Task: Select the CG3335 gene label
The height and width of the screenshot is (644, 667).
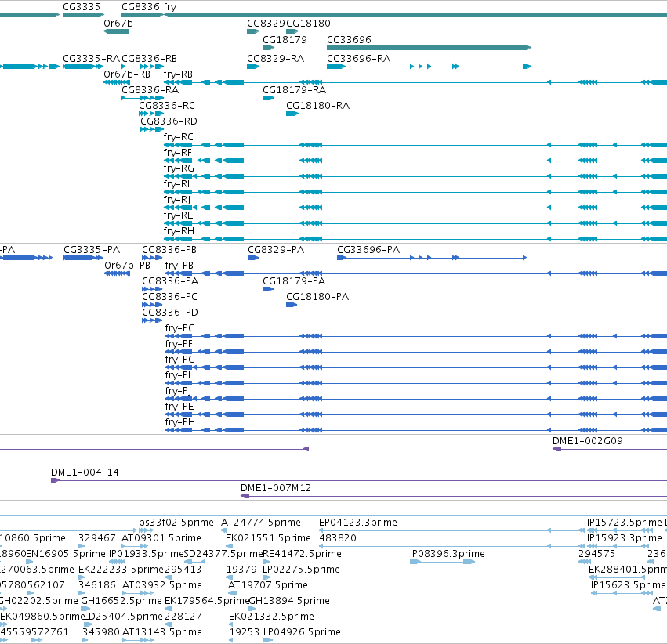Action: 82,7
